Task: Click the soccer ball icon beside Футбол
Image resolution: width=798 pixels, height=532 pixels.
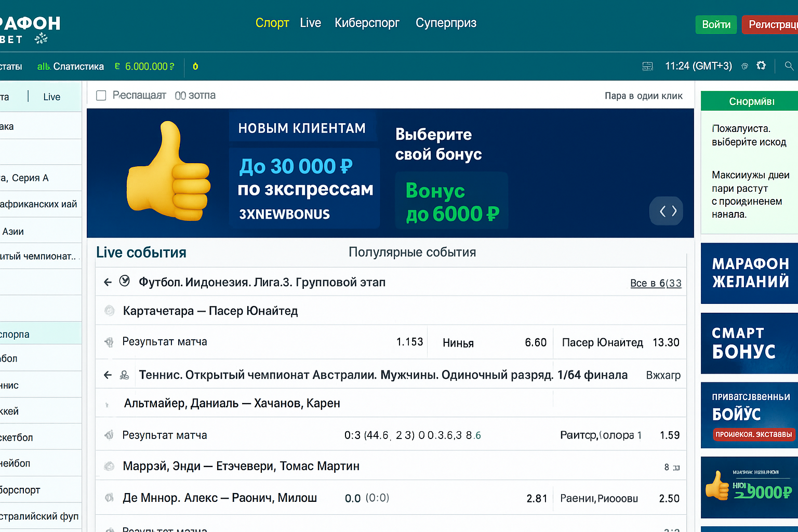Action: pos(125,281)
